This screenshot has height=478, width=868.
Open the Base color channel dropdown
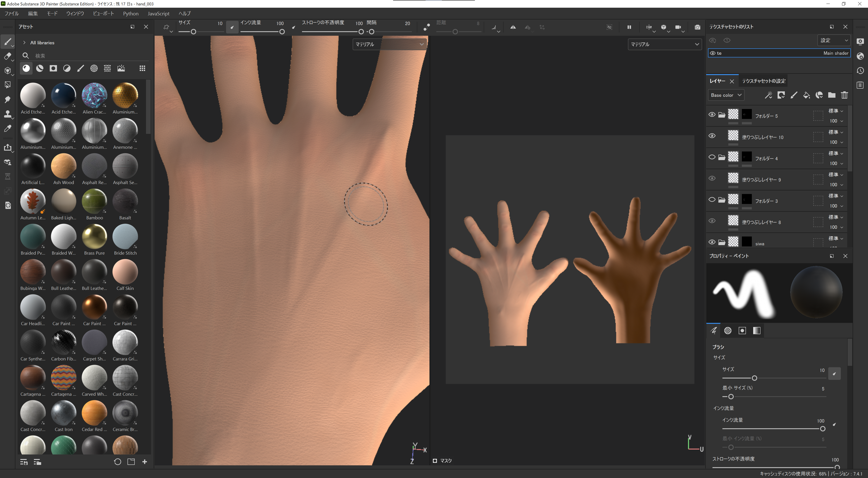coord(726,95)
